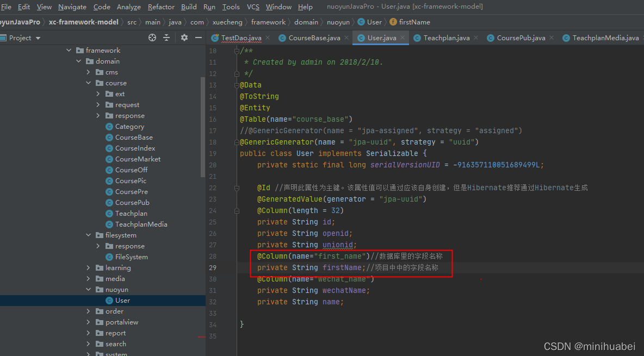The image size is (644, 356).
Task: Select CourseIndex class in tree
Action: (x=135, y=148)
